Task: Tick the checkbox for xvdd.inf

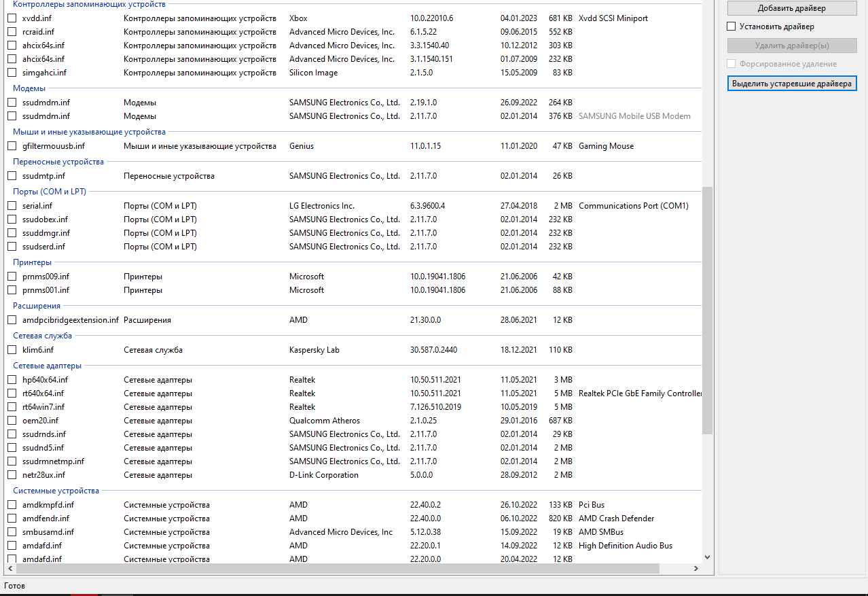Action: coord(12,18)
